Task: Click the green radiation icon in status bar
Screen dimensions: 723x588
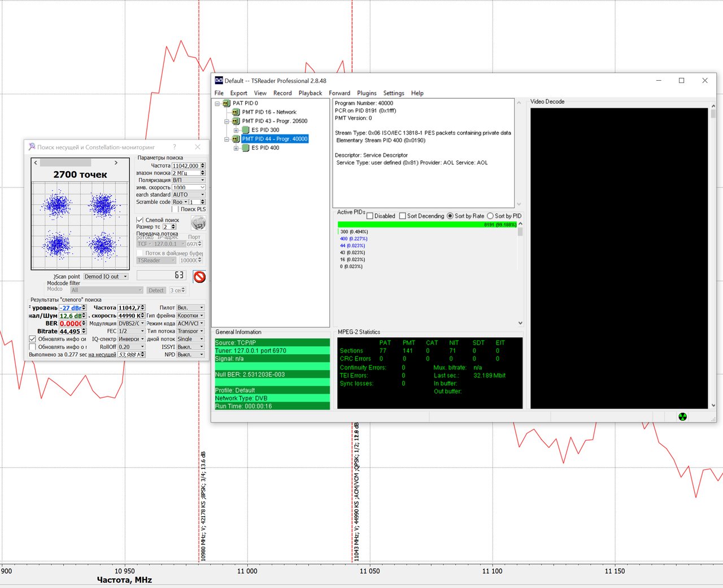Action: 682,417
